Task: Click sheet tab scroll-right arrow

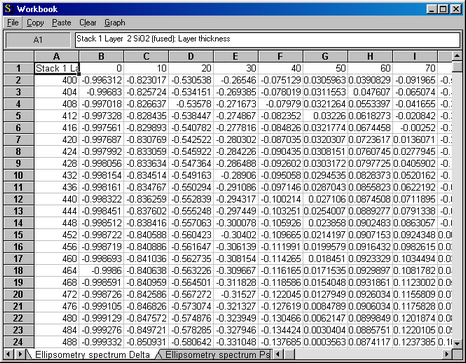Action: tap(20, 354)
